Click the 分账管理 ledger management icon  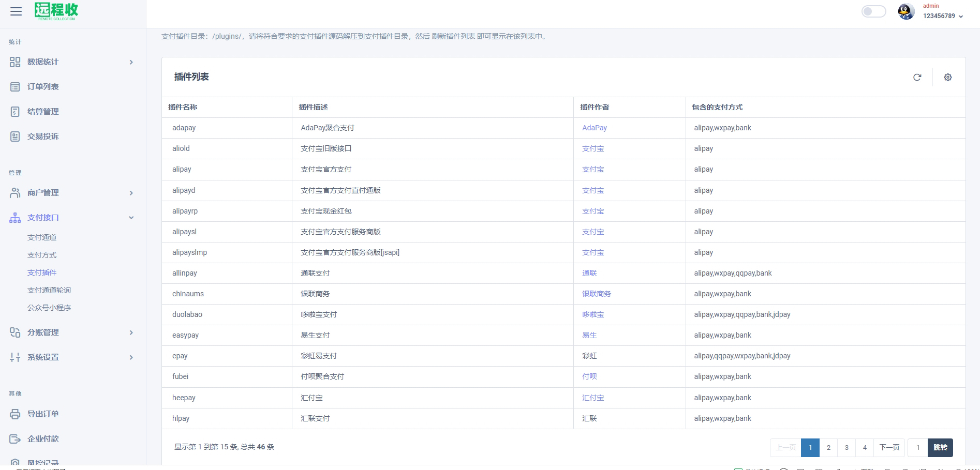[x=14, y=332]
